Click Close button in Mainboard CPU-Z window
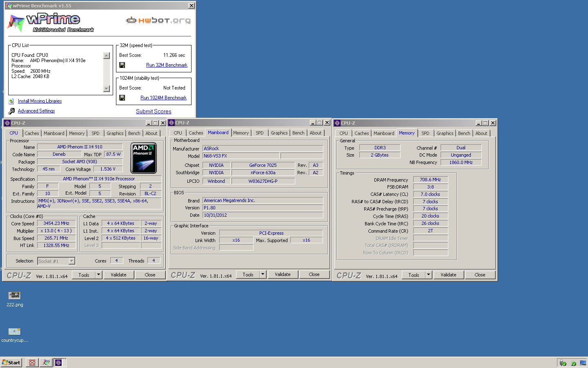 (314, 274)
